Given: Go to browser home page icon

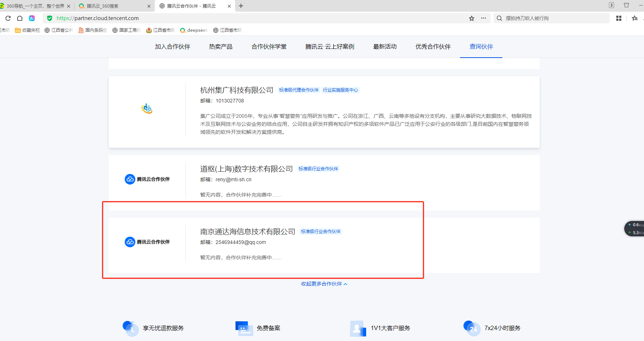Looking at the screenshot, I should click(x=20, y=18).
